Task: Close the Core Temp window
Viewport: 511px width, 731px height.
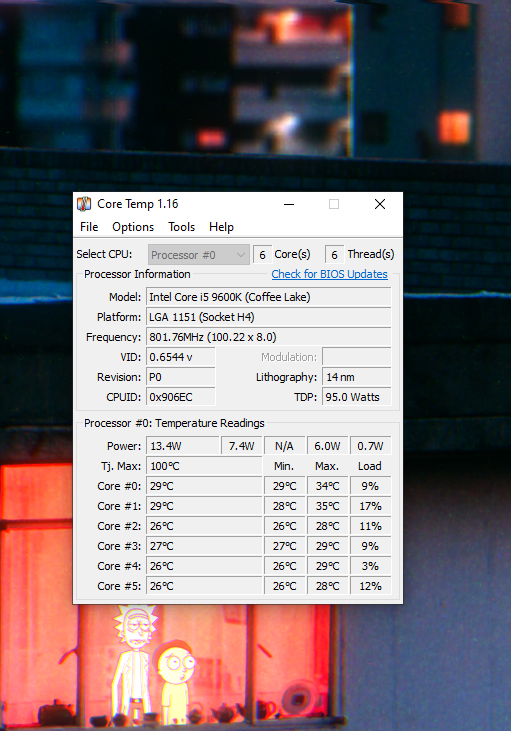Action: 380,204
